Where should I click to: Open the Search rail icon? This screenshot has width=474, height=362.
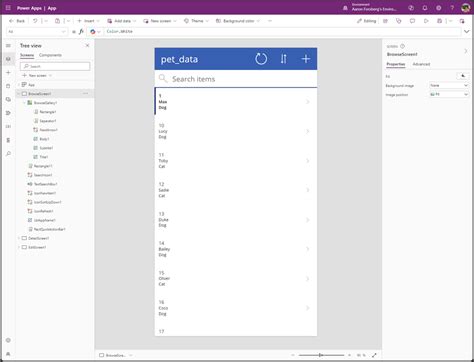point(8,153)
